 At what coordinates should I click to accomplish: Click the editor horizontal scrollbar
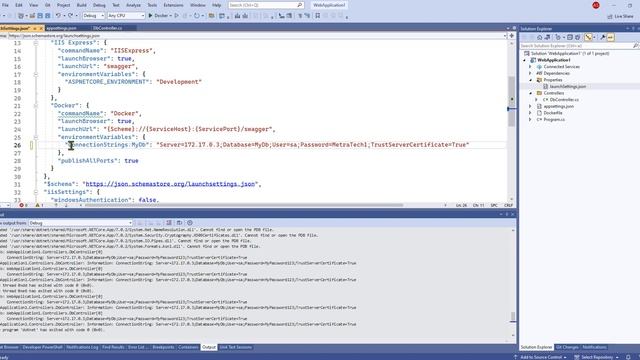point(244,205)
